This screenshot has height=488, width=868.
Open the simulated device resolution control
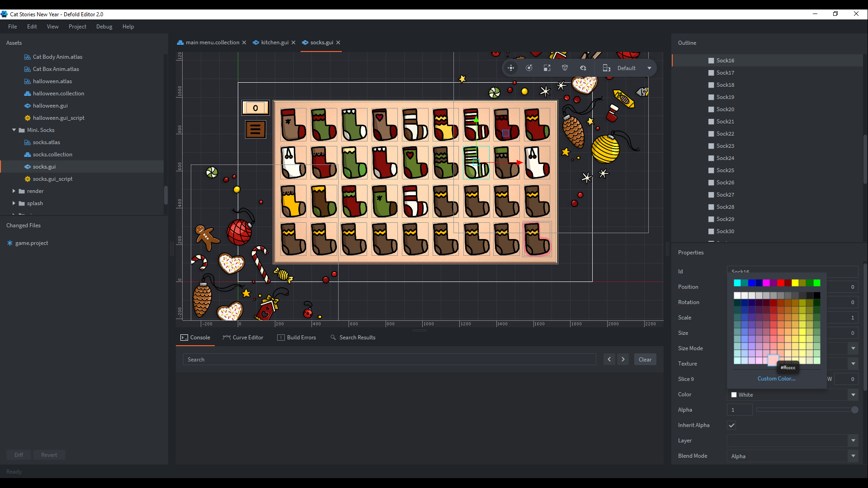606,68
